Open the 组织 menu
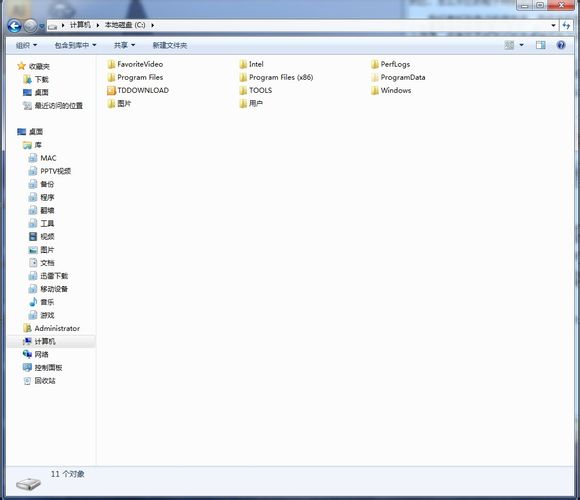 point(26,45)
